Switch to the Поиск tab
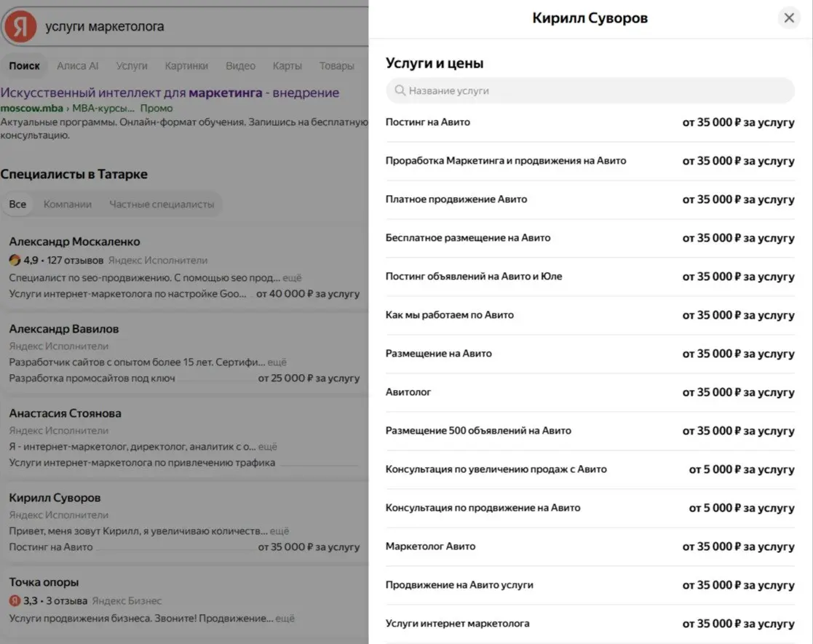 [24, 65]
